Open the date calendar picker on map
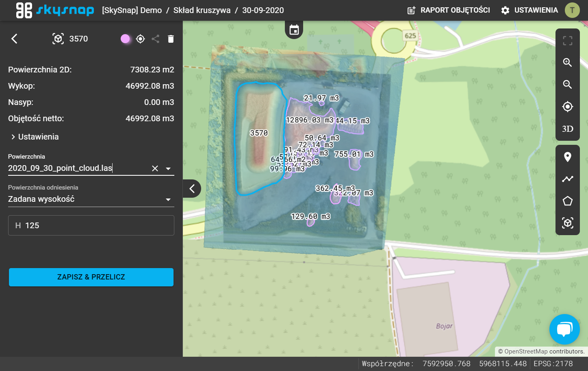588x371 pixels. pos(294,30)
